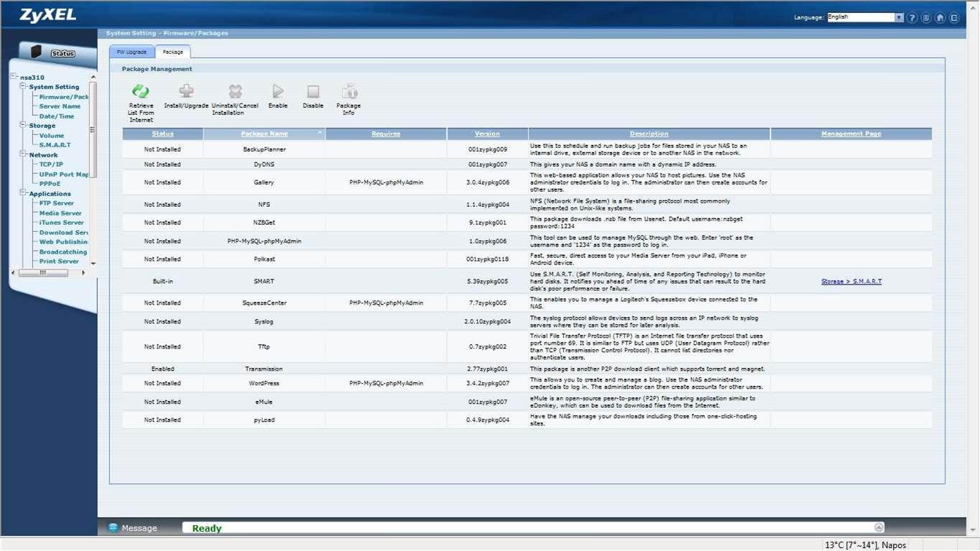Viewport: 980px width, 551px height.
Task: Open Server Name in navigation tree
Action: coord(60,106)
